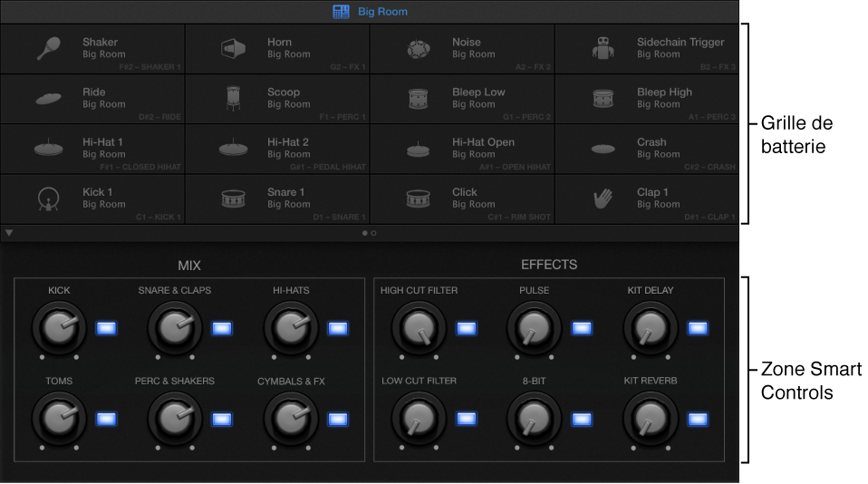Image resolution: width=868 pixels, height=484 pixels.
Task: Toggle the KICK mix on/off button
Action: pyautogui.click(x=106, y=328)
